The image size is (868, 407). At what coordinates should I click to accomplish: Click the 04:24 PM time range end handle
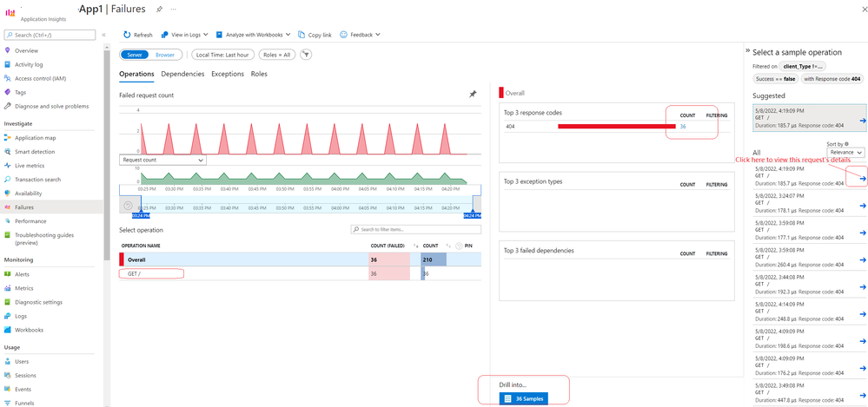(472, 215)
